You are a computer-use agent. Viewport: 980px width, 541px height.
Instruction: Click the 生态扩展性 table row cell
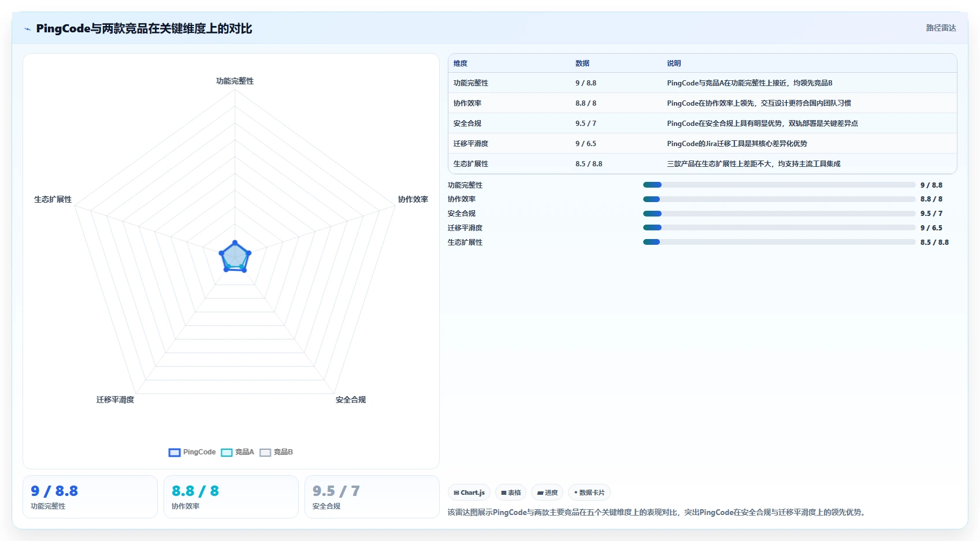(x=471, y=164)
